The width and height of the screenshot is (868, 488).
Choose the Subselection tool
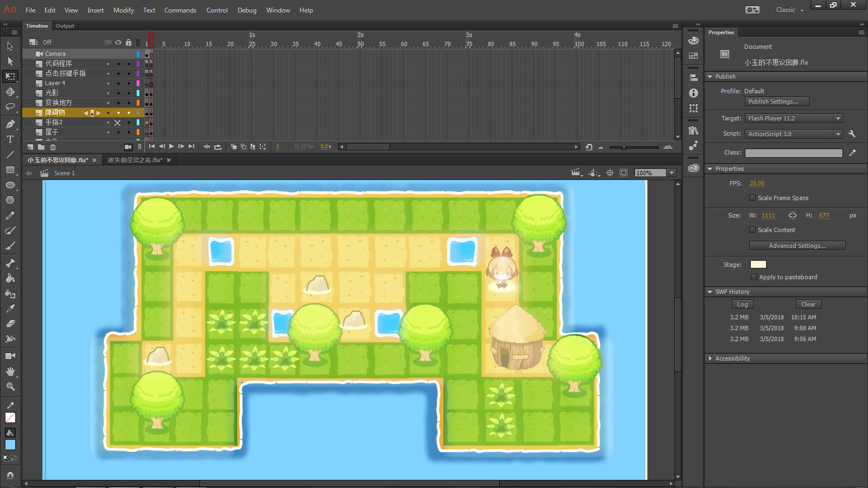pyautogui.click(x=10, y=61)
